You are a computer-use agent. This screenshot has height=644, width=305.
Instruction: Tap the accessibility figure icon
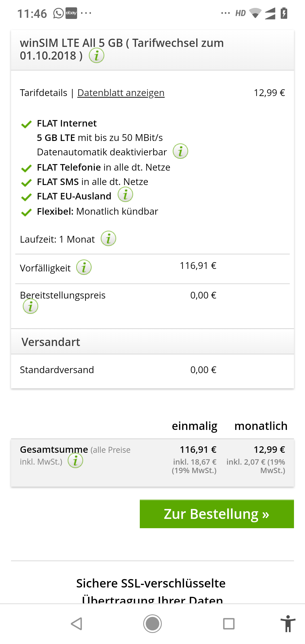pyautogui.click(x=288, y=623)
